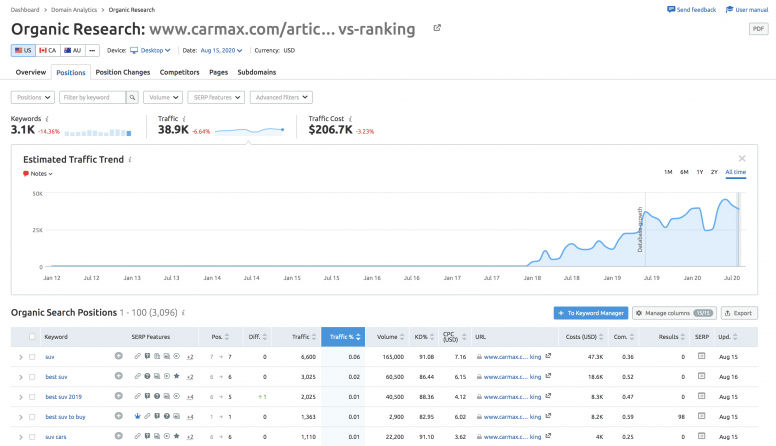Click the PDF export icon
This screenshot has width=776, height=446.
(757, 29)
